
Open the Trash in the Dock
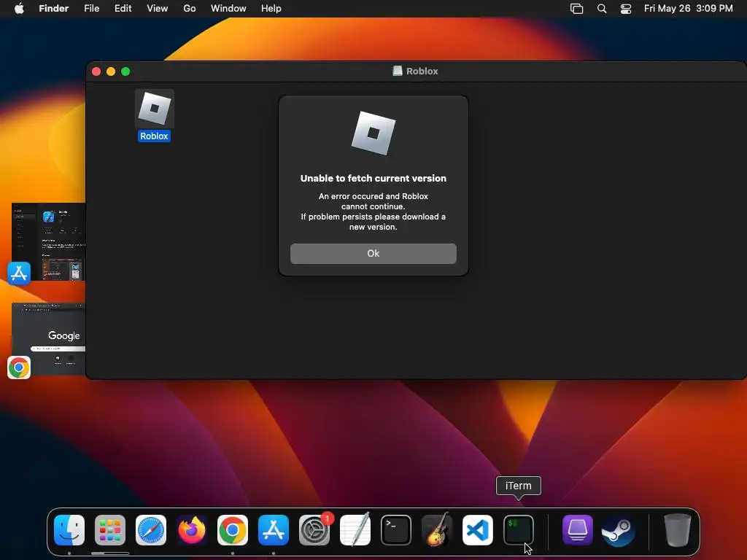[677, 530]
